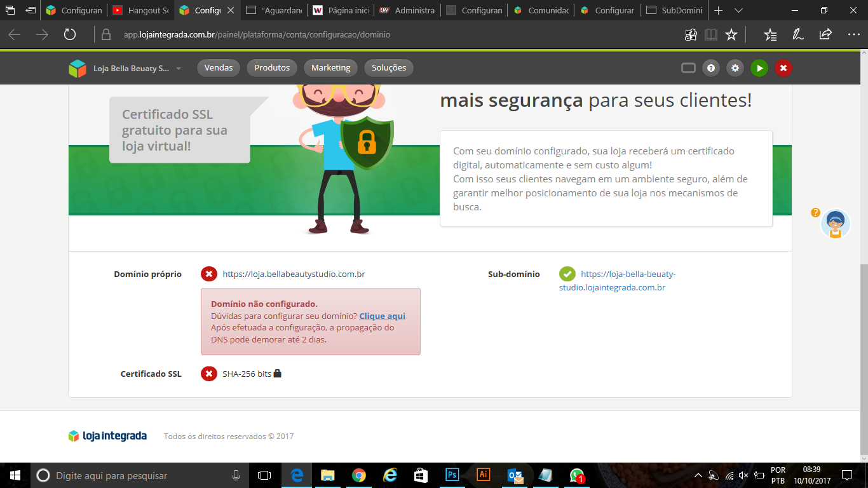Open the Vendas menu
Viewport: 868px width, 488px height.
pos(219,68)
